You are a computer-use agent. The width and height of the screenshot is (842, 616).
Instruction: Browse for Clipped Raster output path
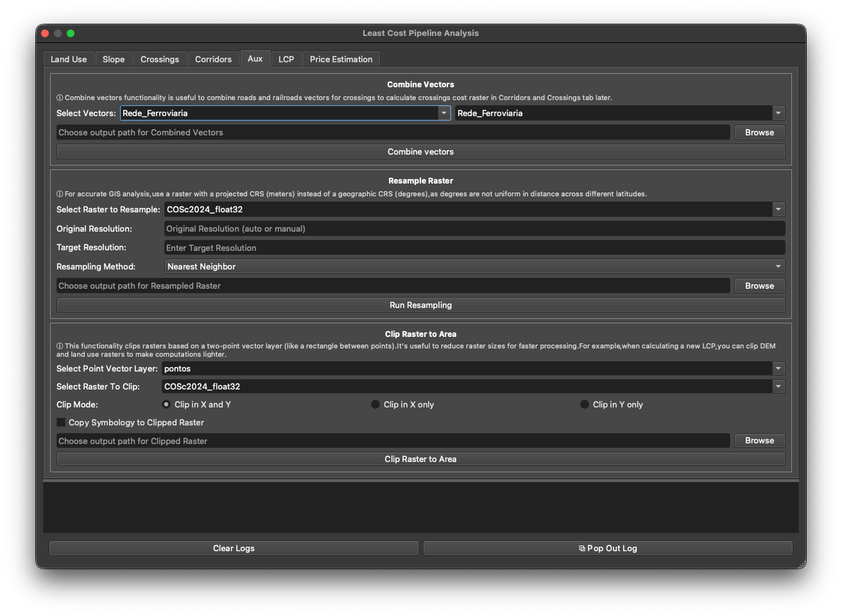tap(759, 440)
